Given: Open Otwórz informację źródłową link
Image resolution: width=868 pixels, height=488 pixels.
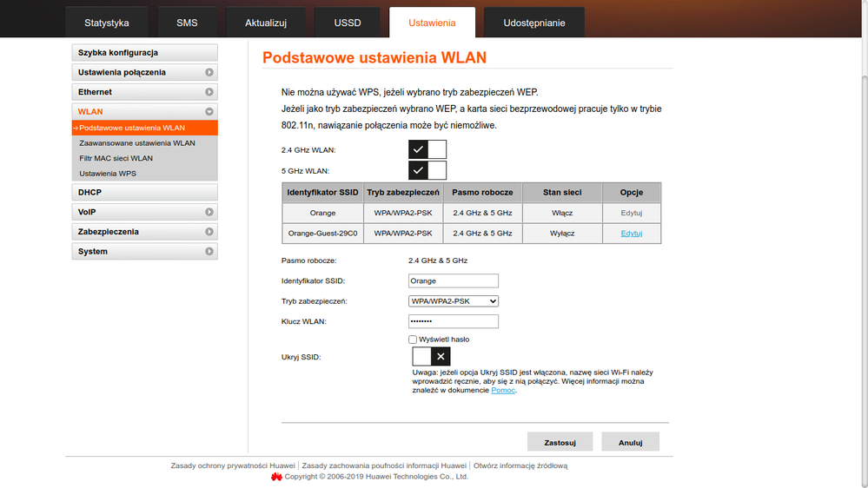Looking at the screenshot, I should coord(520,466).
